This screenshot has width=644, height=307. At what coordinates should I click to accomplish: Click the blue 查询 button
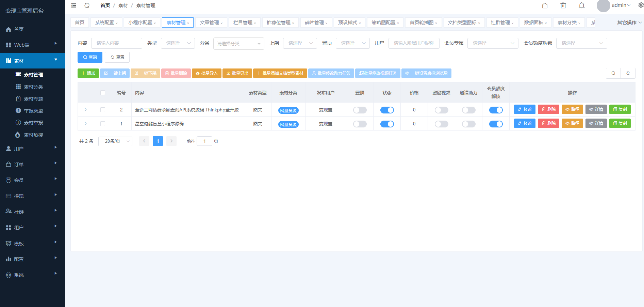[x=90, y=57]
